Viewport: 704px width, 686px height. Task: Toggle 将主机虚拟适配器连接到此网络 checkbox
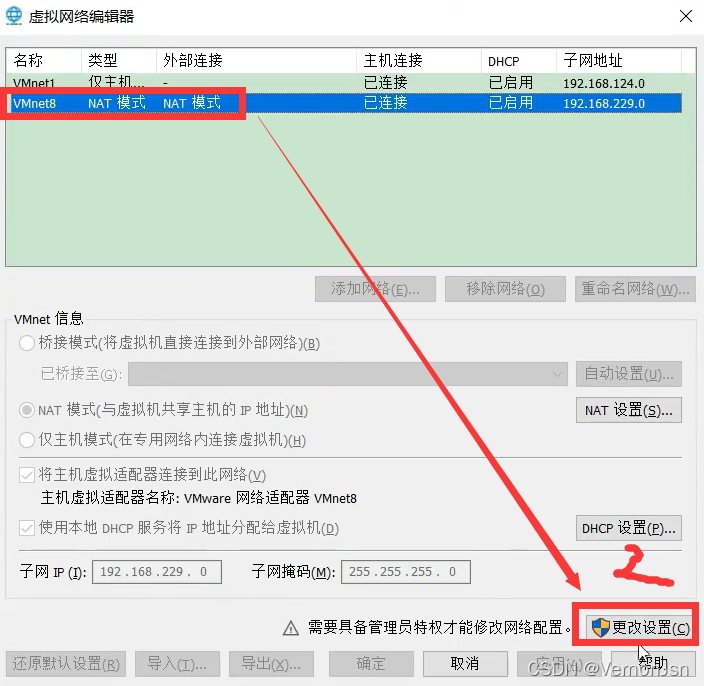point(27,475)
